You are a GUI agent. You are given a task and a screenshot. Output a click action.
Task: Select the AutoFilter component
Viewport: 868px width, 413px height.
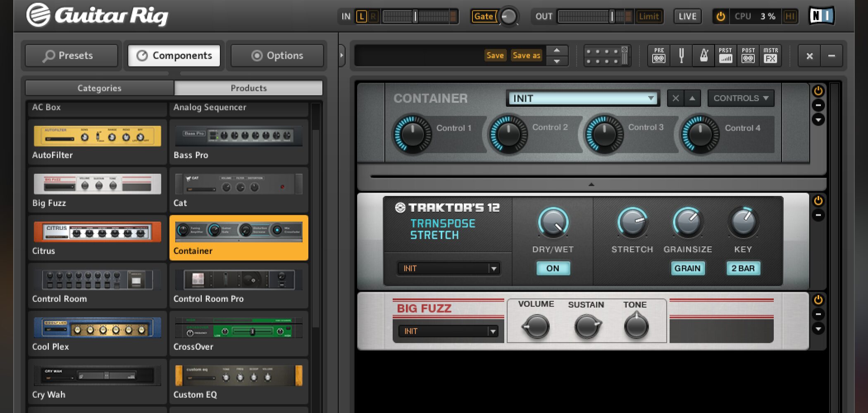click(x=98, y=142)
